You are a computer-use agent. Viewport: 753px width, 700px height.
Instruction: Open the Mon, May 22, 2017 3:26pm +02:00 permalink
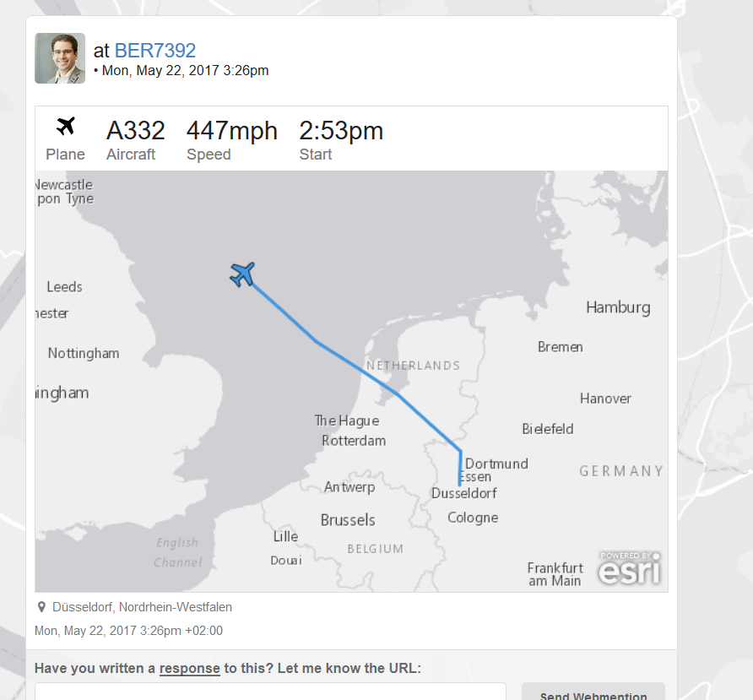click(128, 630)
